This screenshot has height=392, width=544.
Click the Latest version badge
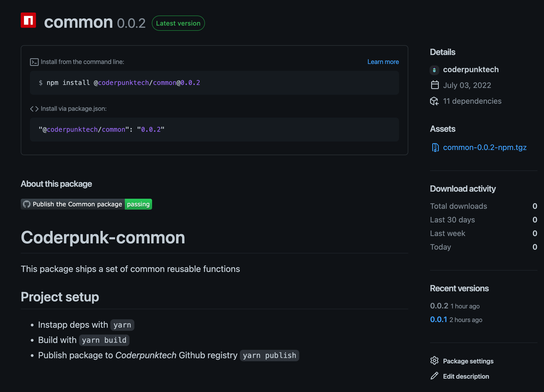tap(178, 23)
